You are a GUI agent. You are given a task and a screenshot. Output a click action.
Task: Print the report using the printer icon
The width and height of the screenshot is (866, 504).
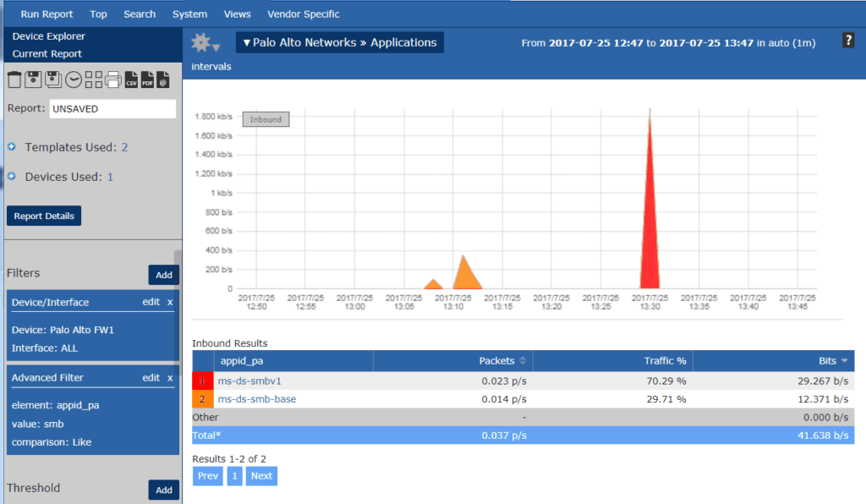(x=113, y=79)
